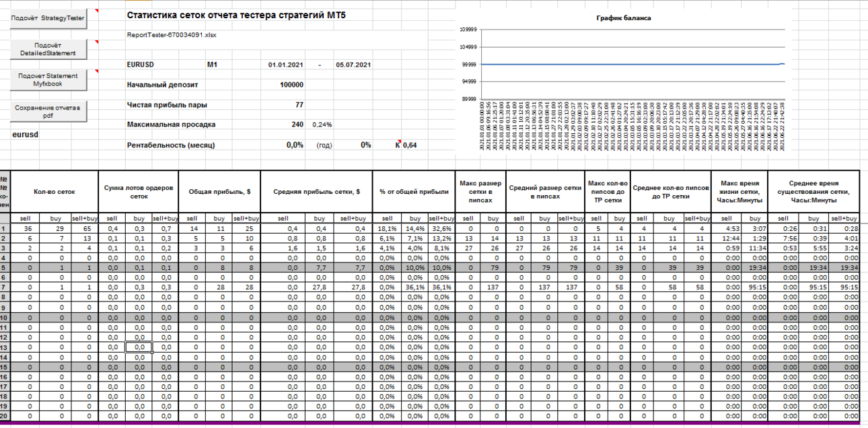Save the report with Сохранение отчета в pdf
The width and height of the screenshot is (868, 428).
(x=48, y=111)
